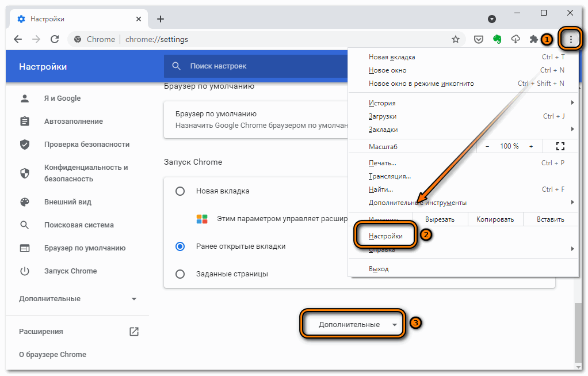Screen dimensions: 588x376
Task: Click the Evernote elephant extension icon
Action: 498,39
